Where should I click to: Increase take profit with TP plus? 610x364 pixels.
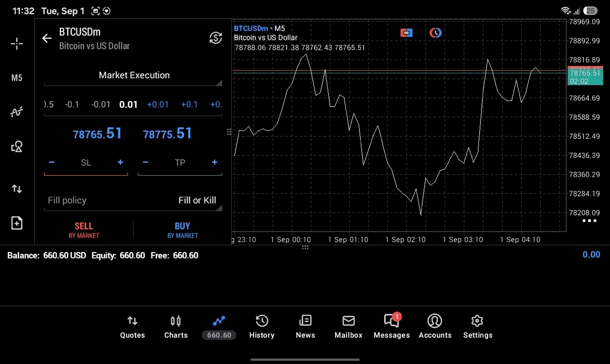(x=214, y=162)
